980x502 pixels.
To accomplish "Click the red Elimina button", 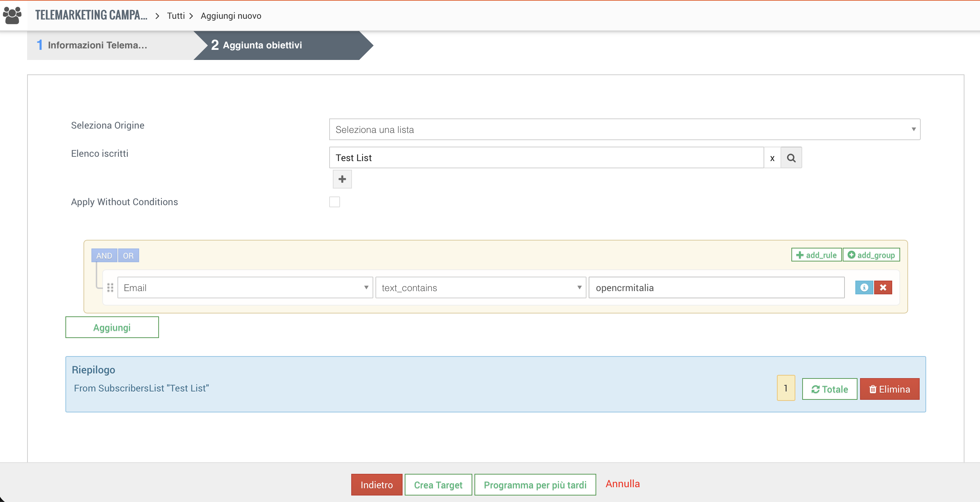I will tap(889, 389).
